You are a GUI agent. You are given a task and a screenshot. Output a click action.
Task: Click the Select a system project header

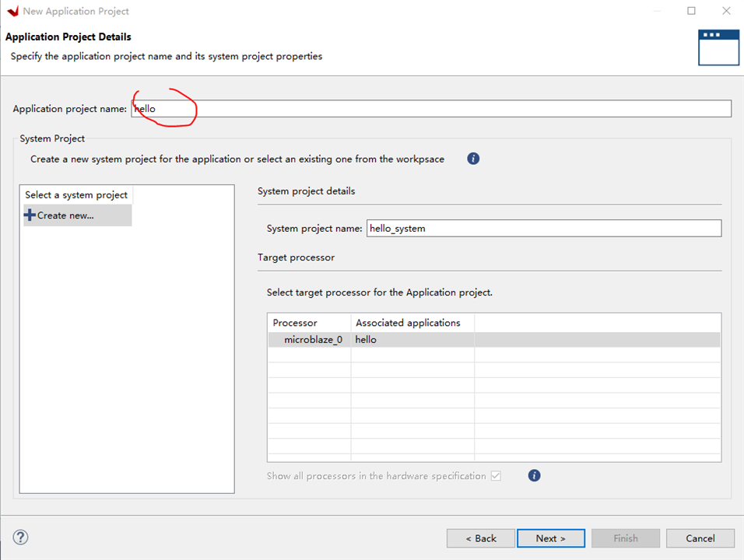(76, 195)
